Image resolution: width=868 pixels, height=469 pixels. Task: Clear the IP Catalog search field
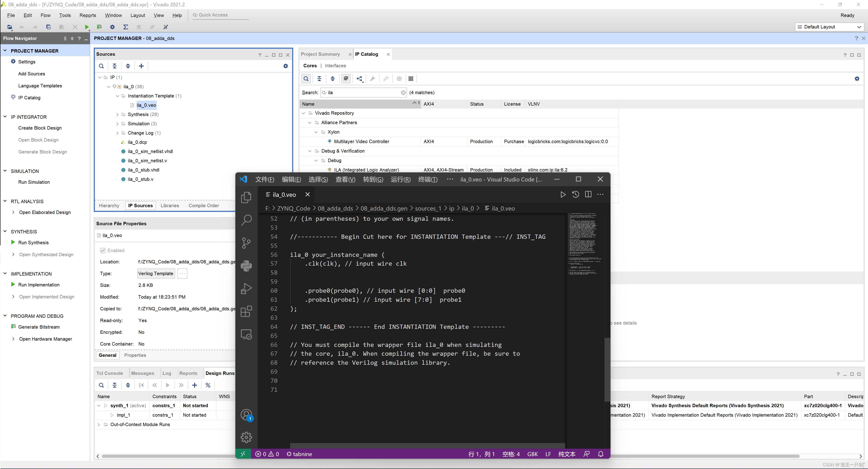403,93
